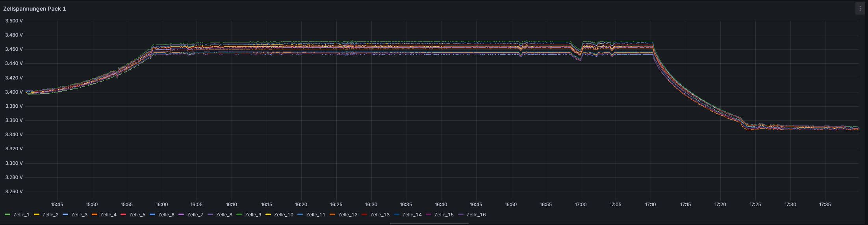Image resolution: width=868 pixels, height=225 pixels.
Task: Click the yellow series icon beside Zelle_2
Action: tap(37, 215)
